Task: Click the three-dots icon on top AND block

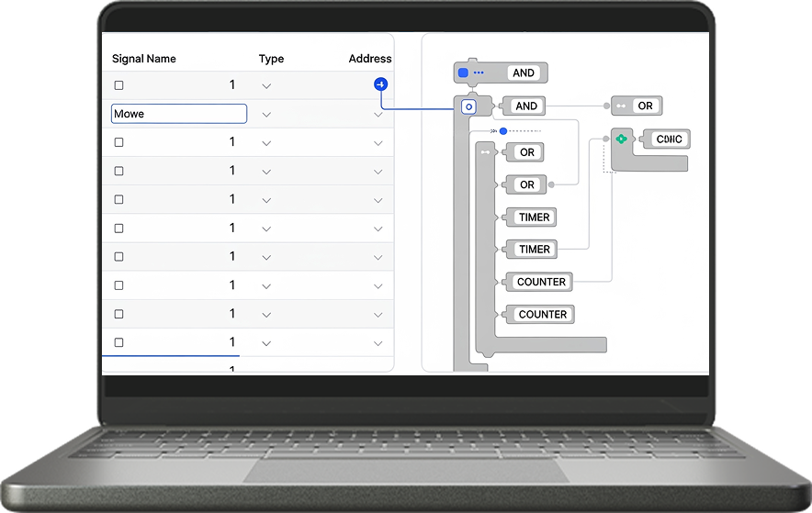Action: point(479,72)
